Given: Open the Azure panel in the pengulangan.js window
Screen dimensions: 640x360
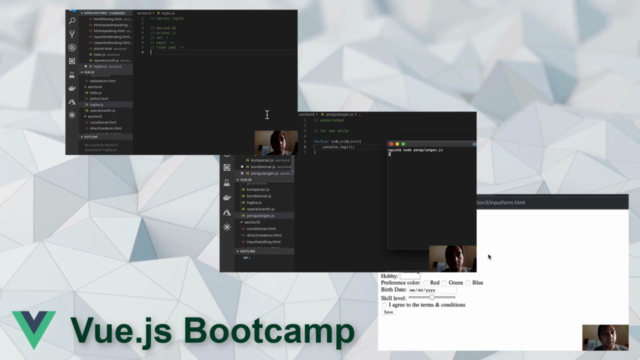Looking at the screenshot, I should point(227,212).
